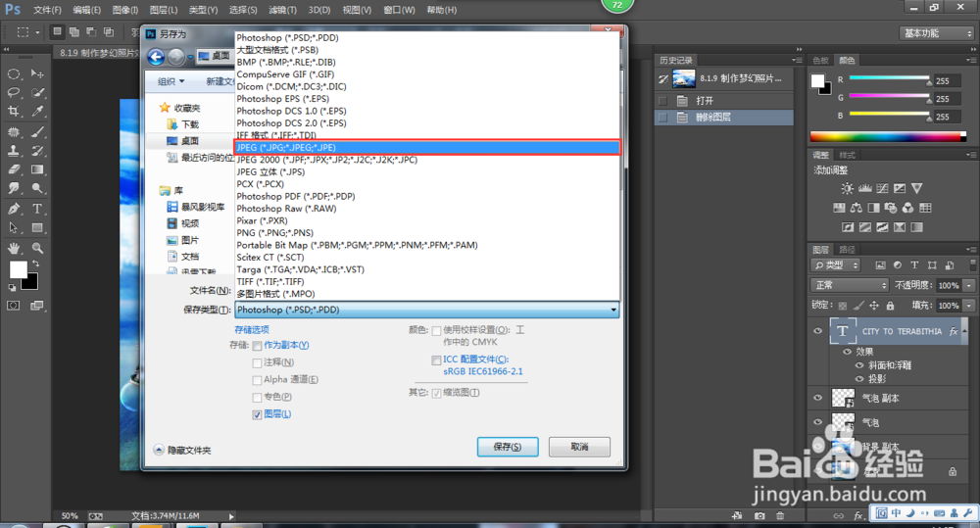Open the 不透明度 opacity slider arrow
This screenshot has height=528, width=980.
coord(969,285)
